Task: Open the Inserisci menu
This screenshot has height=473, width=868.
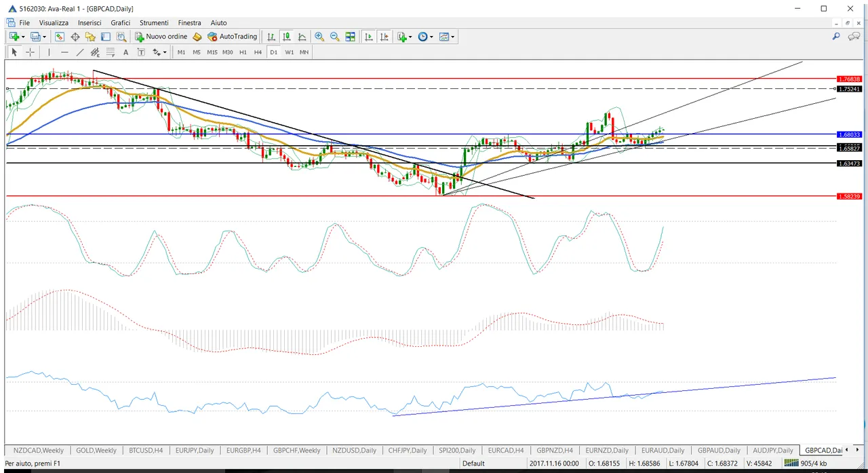Action: tap(90, 22)
